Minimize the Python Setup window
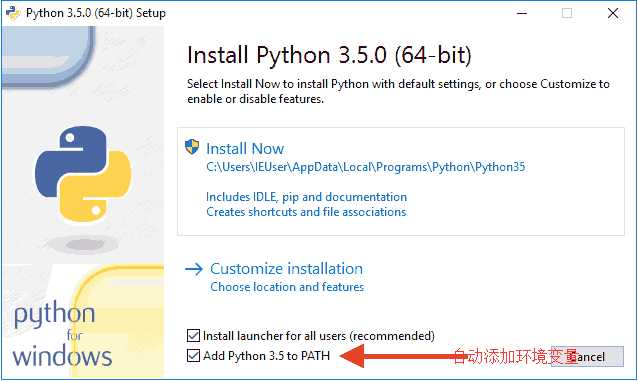The image size is (638, 382). point(522,13)
